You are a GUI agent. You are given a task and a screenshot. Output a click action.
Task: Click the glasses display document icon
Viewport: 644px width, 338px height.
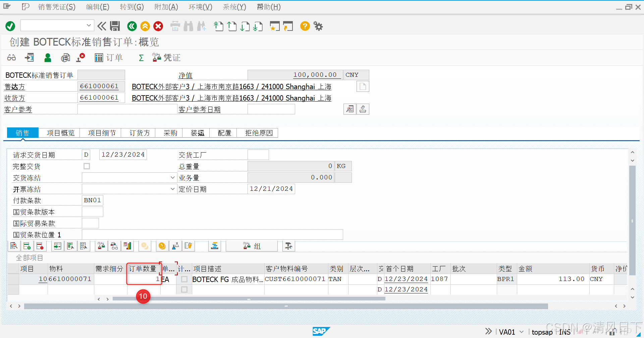click(x=11, y=58)
